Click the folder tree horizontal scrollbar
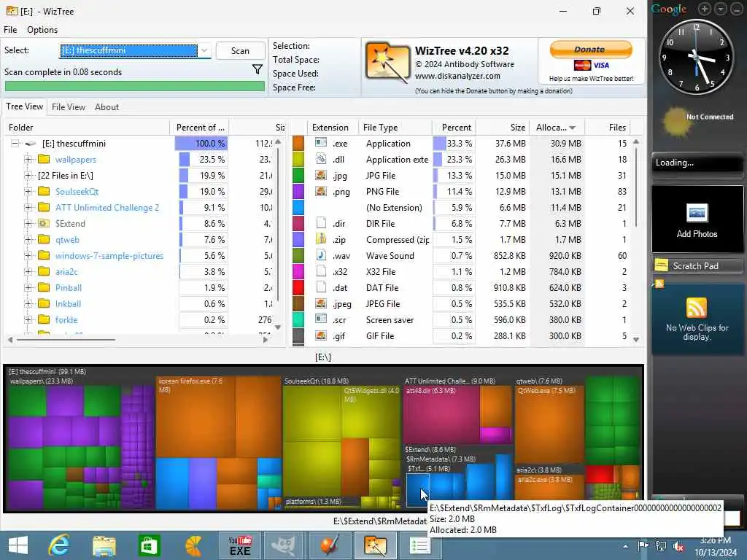The width and height of the screenshot is (747, 560). (66, 340)
